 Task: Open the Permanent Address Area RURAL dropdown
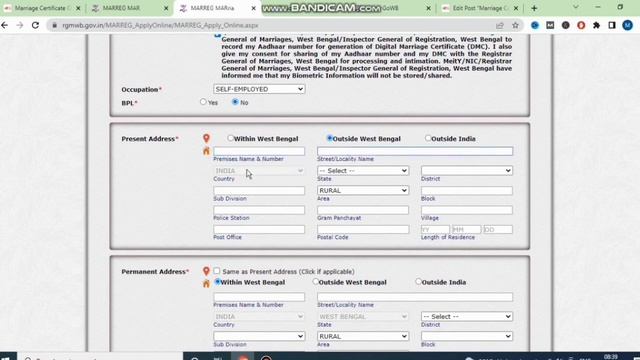click(363, 336)
